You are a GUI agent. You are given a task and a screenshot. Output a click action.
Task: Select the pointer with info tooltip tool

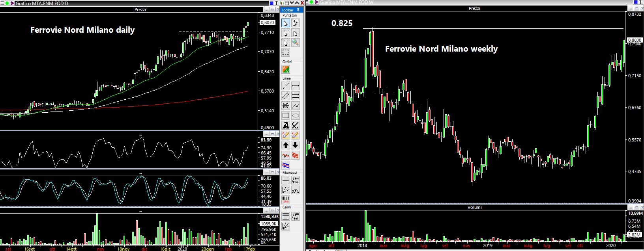(x=295, y=23)
